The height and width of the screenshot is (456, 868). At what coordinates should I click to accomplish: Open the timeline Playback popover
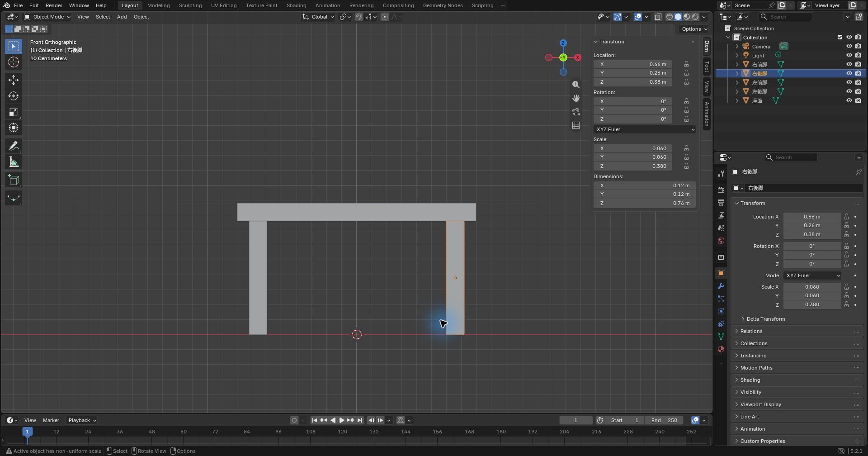(82, 420)
